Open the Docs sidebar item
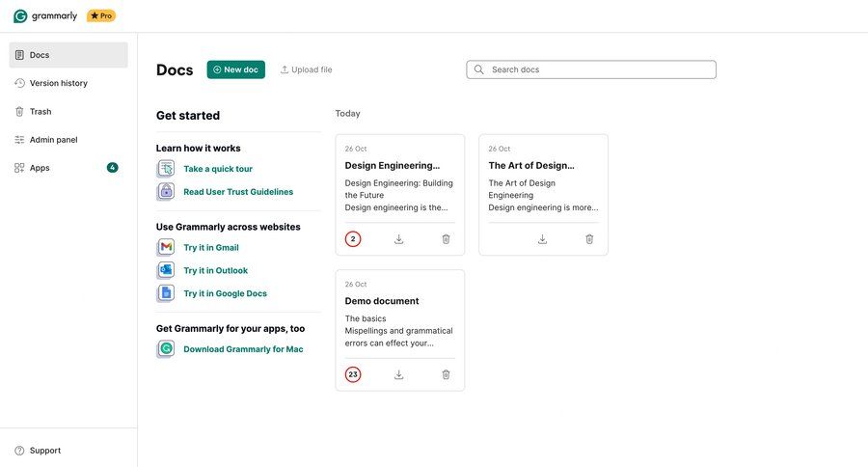The width and height of the screenshot is (868, 467). point(68,55)
